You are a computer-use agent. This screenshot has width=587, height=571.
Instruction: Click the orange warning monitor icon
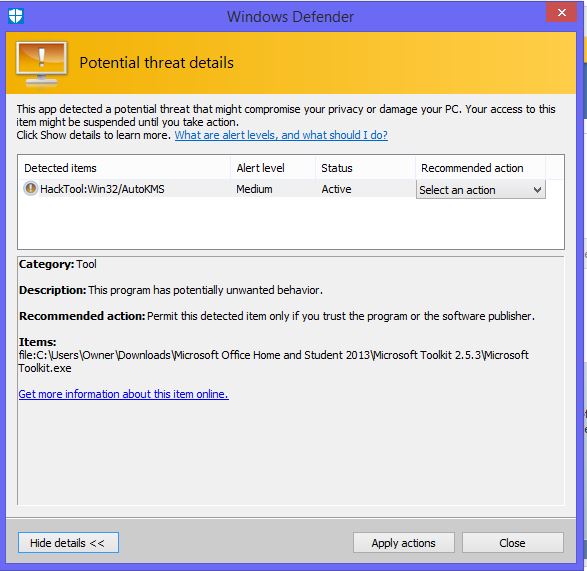tap(42, 64)
